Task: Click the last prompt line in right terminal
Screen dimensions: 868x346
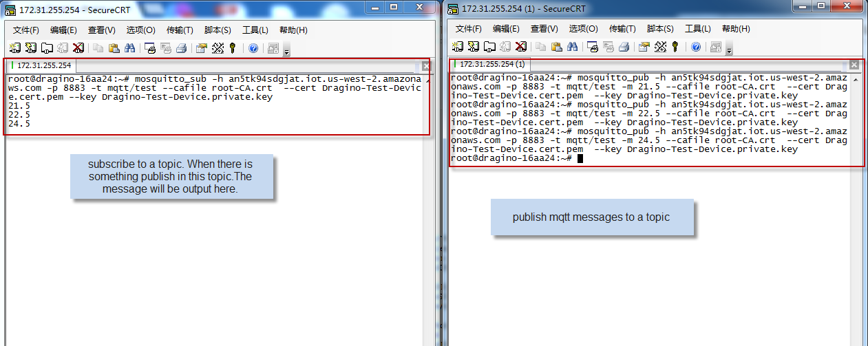Action: coord(517,158)
